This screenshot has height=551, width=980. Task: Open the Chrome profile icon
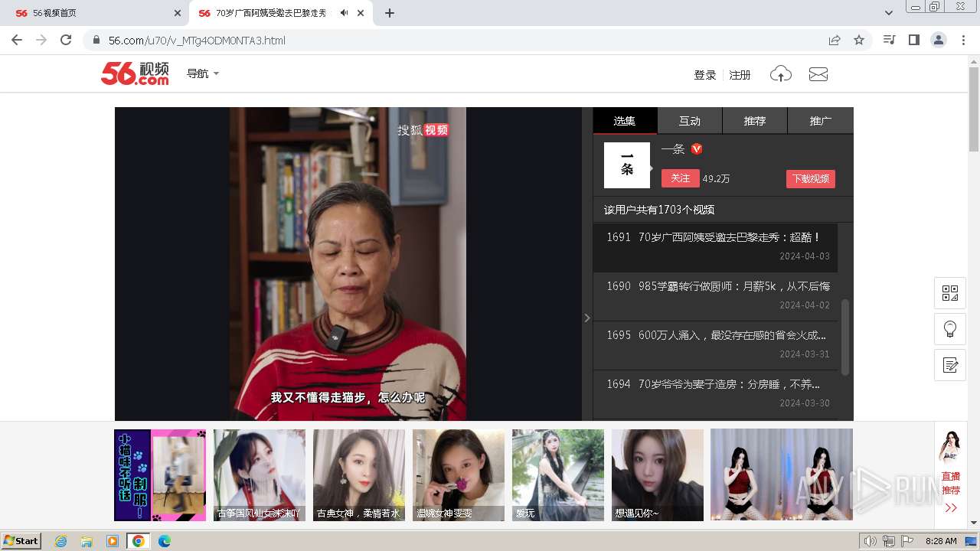click(x=939, y=40)
